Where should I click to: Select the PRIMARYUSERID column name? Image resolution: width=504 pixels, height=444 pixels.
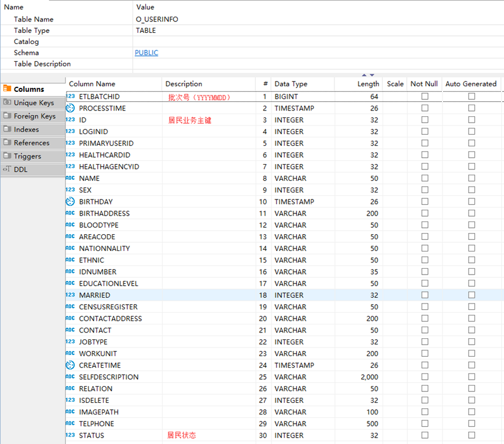[x=106, y=143]
